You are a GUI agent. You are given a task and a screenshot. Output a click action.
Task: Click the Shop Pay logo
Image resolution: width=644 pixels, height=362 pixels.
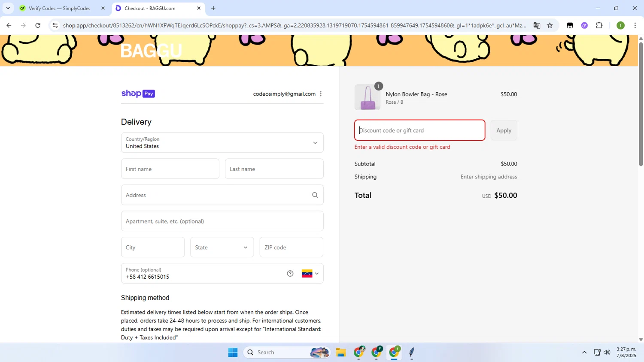point(138,94)
